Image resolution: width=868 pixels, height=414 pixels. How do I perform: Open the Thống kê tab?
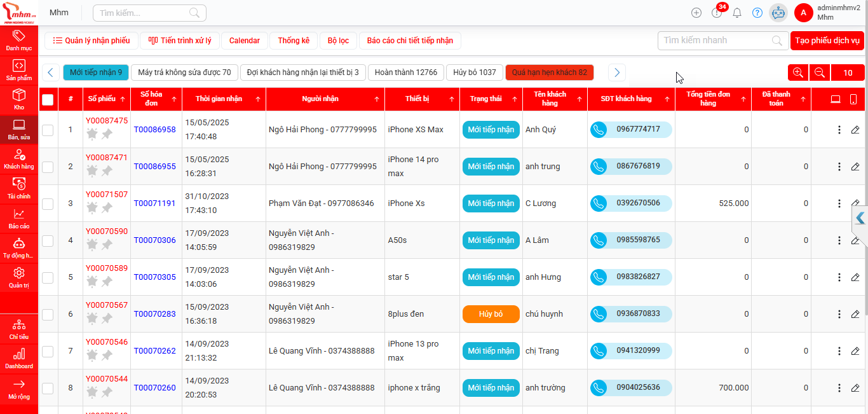coord(294,40)
